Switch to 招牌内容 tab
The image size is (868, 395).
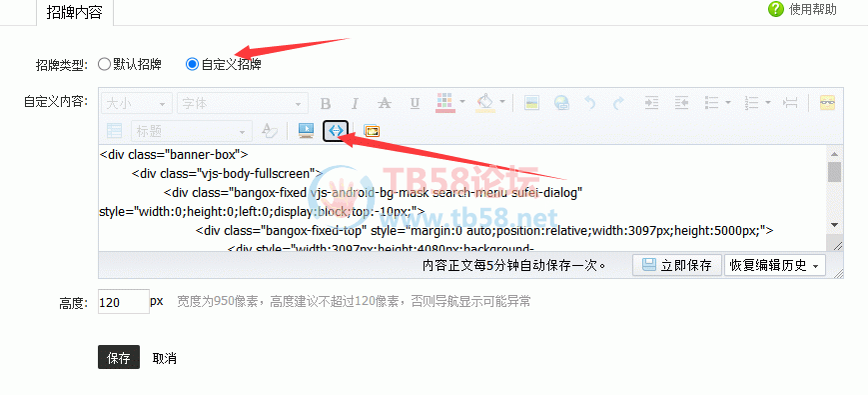[75, 13]
